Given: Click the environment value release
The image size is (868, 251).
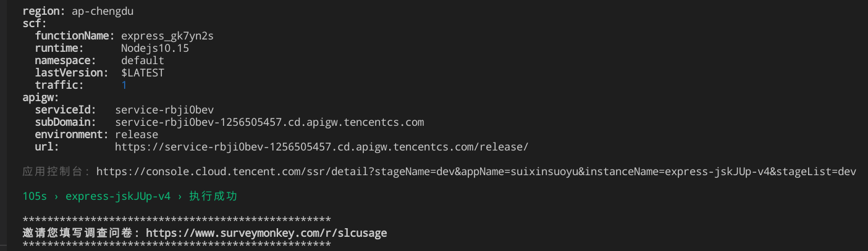Looking at the screenshot, I should [x=137, y=134].
